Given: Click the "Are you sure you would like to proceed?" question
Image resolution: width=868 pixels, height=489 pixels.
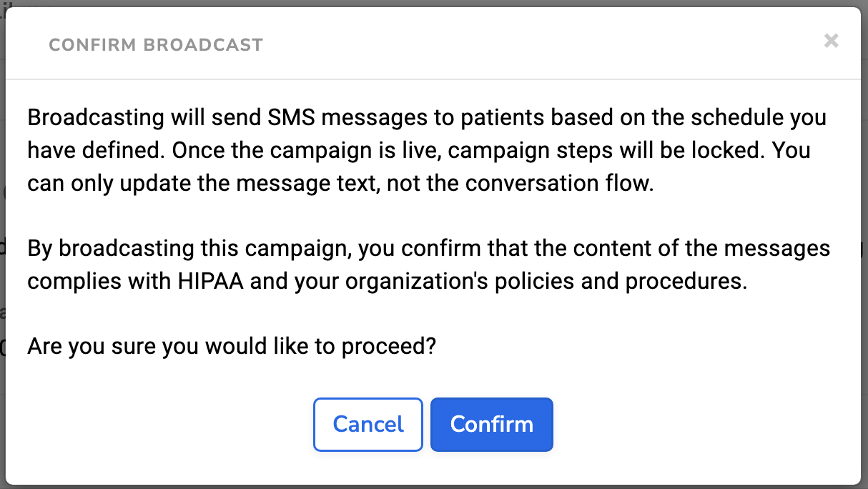Looking at the screenshot, I should click(x=232, y=346).
